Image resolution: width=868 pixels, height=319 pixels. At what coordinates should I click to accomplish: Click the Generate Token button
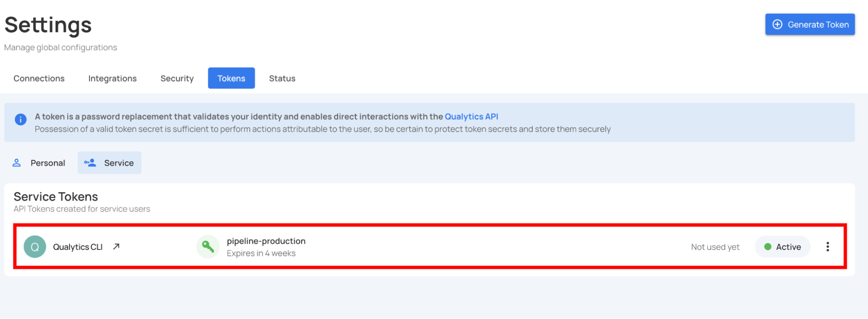tap(810, 24)
